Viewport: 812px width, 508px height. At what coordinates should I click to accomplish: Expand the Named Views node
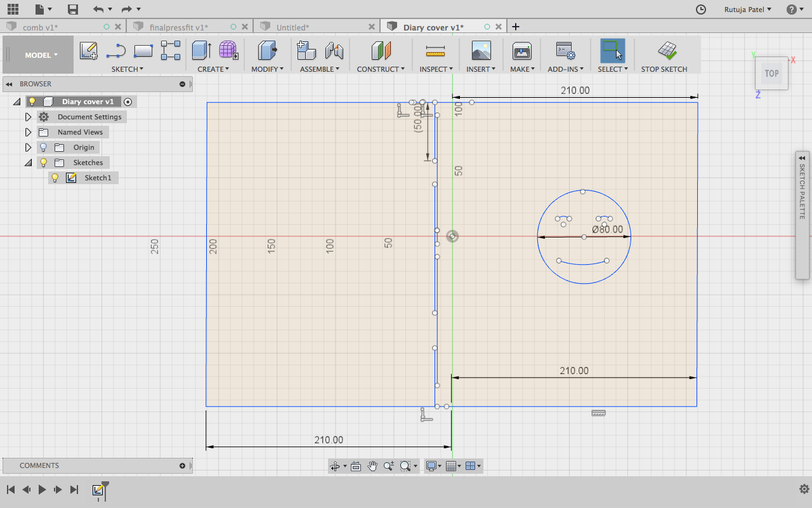(x=28, y=132)
